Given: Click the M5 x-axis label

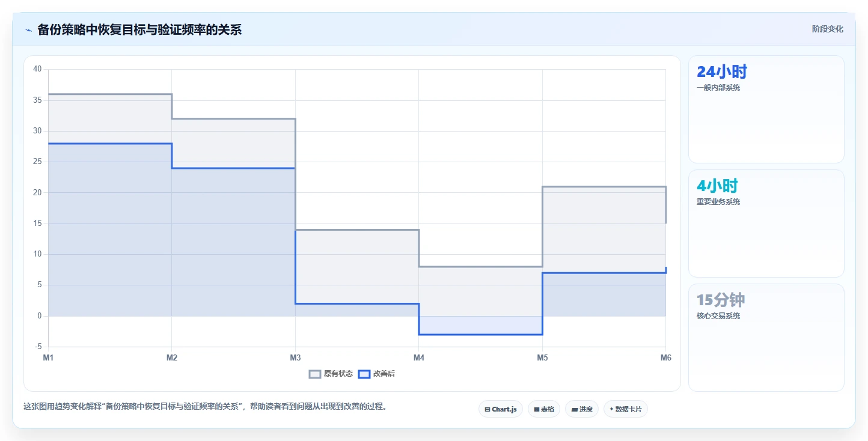Looking at the screenshot, I should click(x=542, y=358).
